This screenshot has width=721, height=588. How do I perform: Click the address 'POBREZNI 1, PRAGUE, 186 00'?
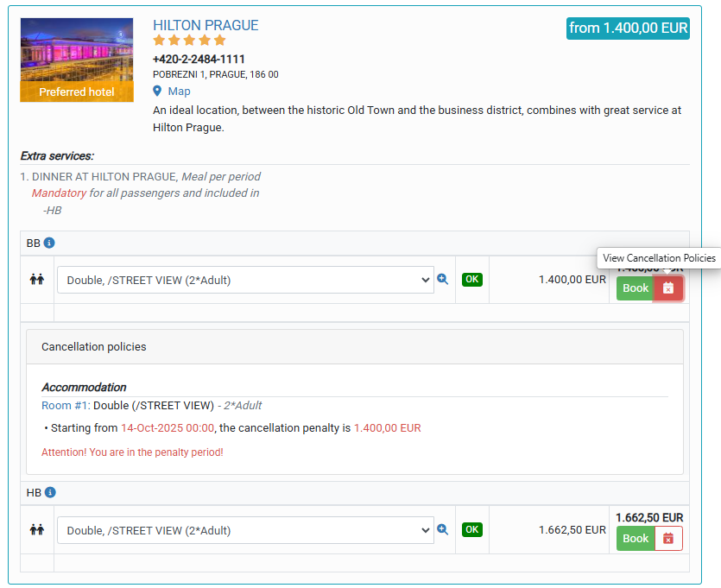pos(216,74)
